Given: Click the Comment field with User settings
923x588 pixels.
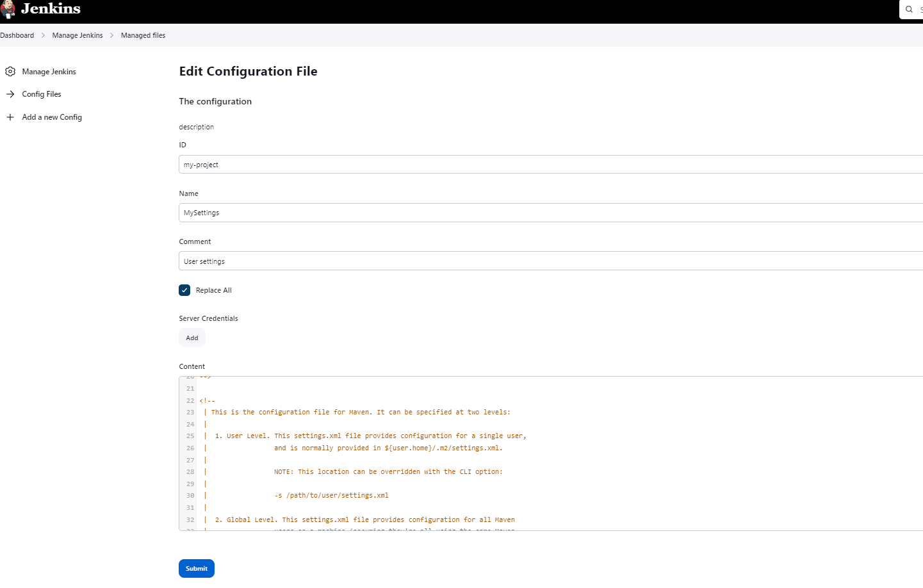Looking at the screenshot, I should tap(551, 261).
